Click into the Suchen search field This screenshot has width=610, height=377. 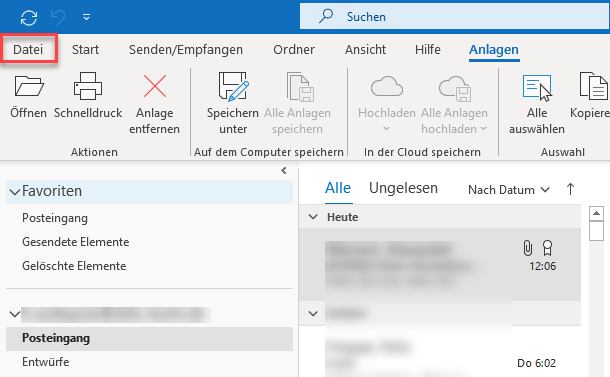pyautogui.click(x=454, y=16)
